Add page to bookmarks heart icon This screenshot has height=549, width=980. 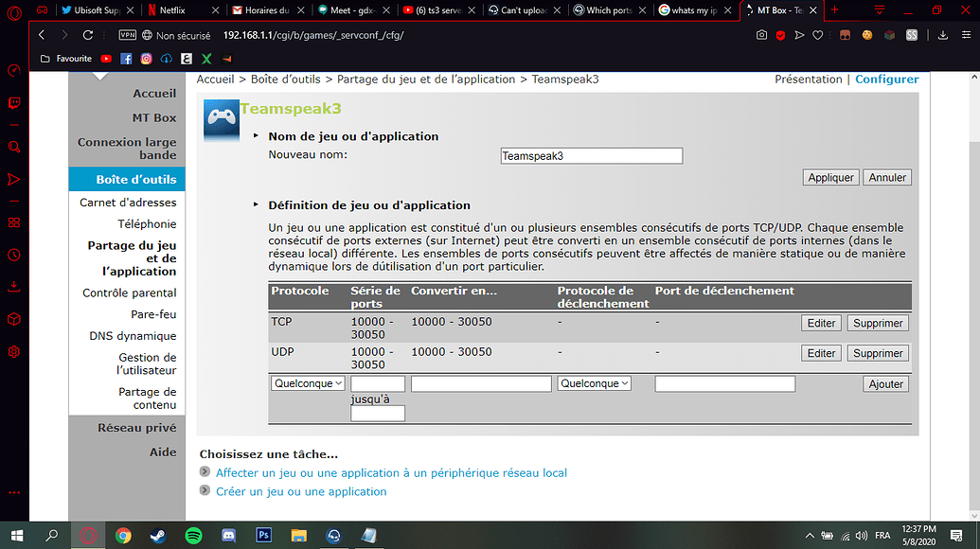[817, 35]
